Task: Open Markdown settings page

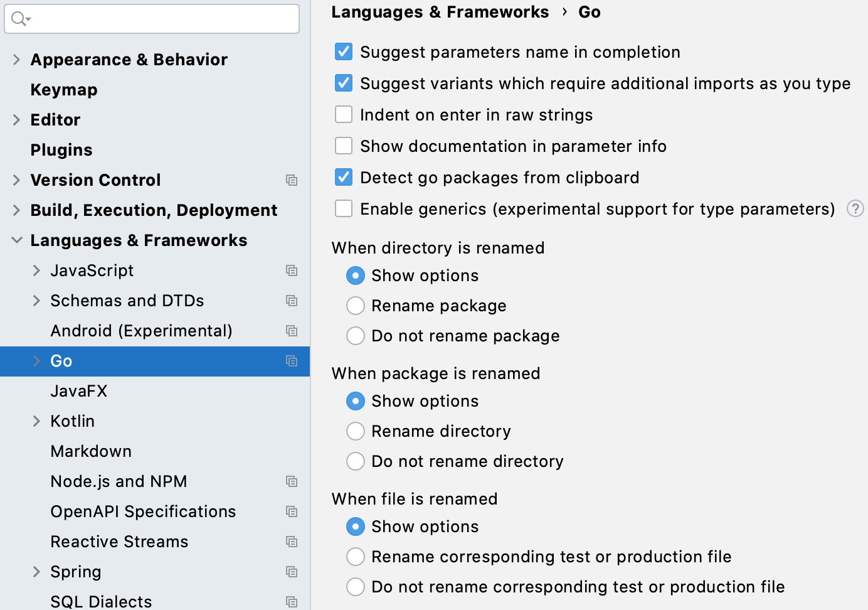Action: [91, 451]
